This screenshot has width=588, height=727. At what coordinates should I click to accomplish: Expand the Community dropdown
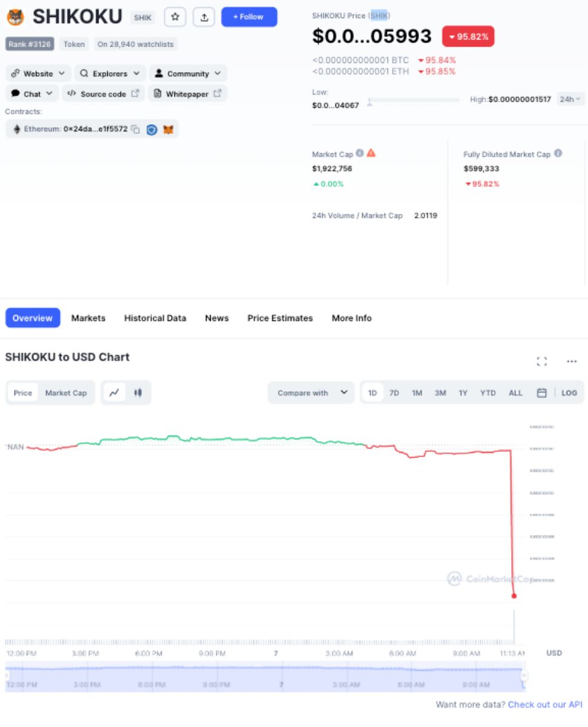pyautogui.click(x=188, y=73)
